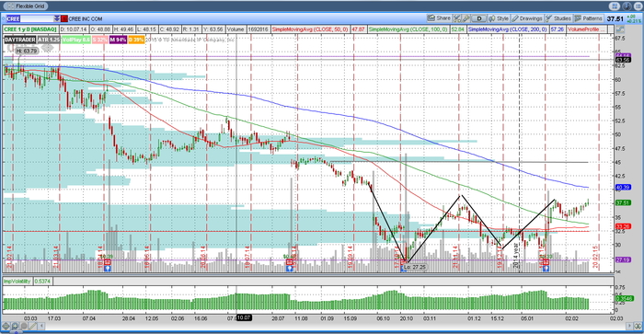Click the purple M 94% label
The width and height of the screenshot is (644, 334).
point(119,40)
